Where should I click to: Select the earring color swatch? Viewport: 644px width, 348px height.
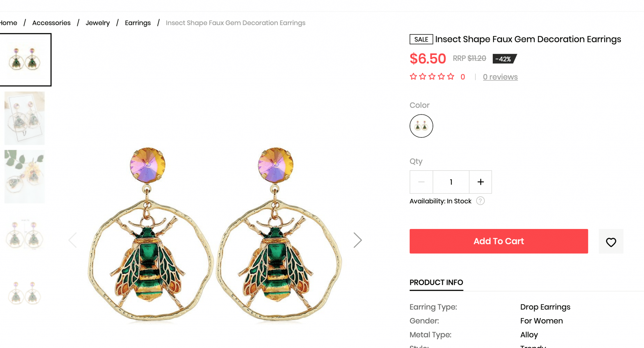[x=421, y=126]
